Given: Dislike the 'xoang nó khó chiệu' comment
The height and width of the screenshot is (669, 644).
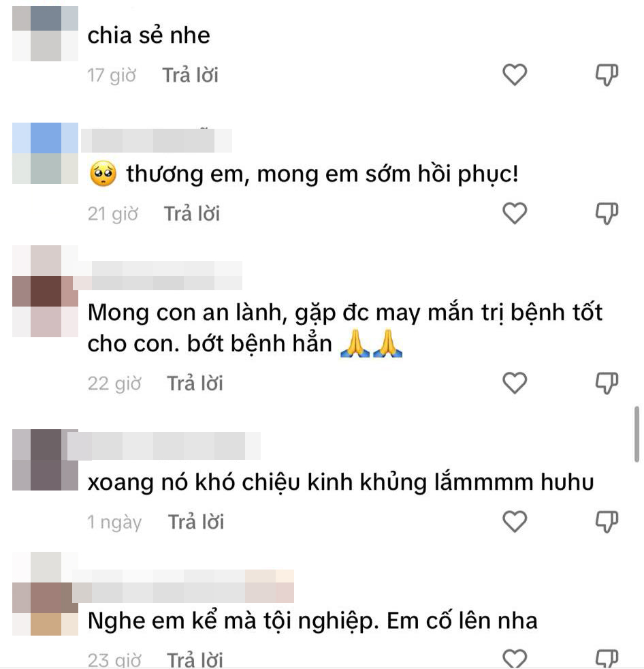Looking at the screenshot, I should coord(607,521).
